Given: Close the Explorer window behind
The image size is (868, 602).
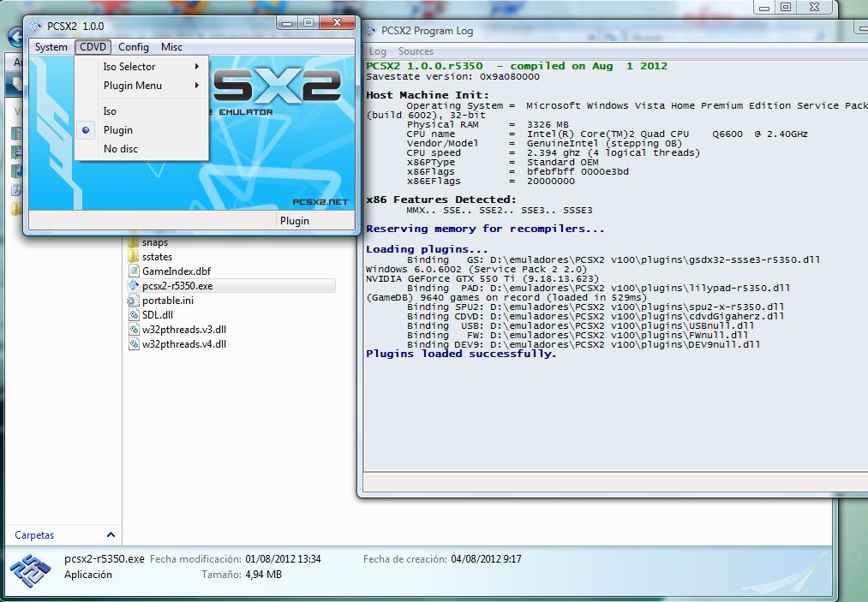Looking at the screenshot, I should pyautogui.click(x=814, y=7).
